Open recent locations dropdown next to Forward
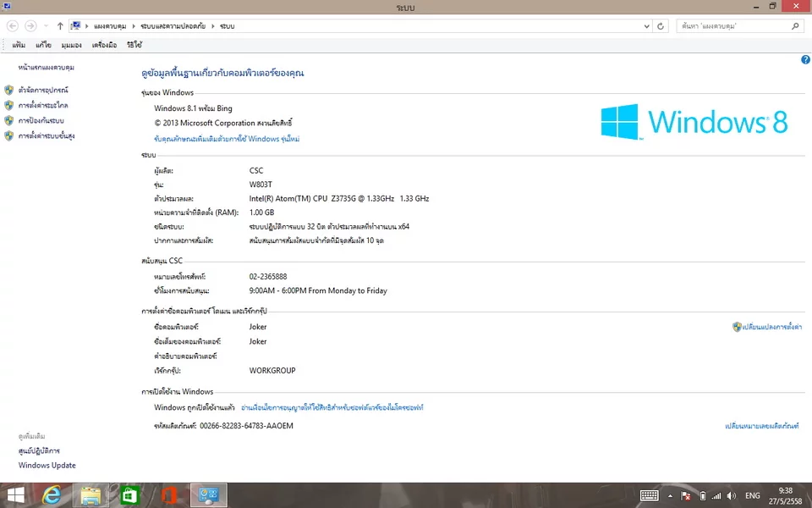Screen dimensions: 812x508 46,26
